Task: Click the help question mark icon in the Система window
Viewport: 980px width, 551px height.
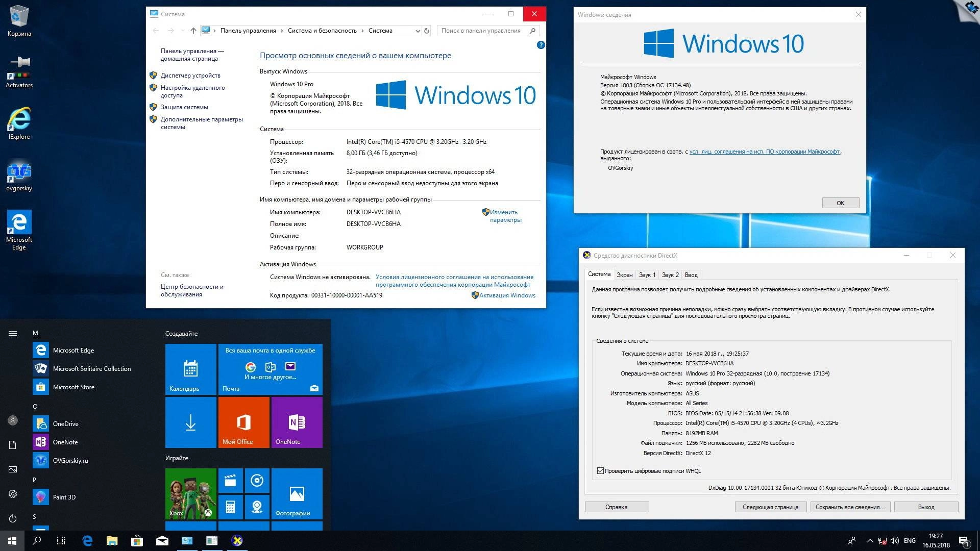Action: click(541, 45)
